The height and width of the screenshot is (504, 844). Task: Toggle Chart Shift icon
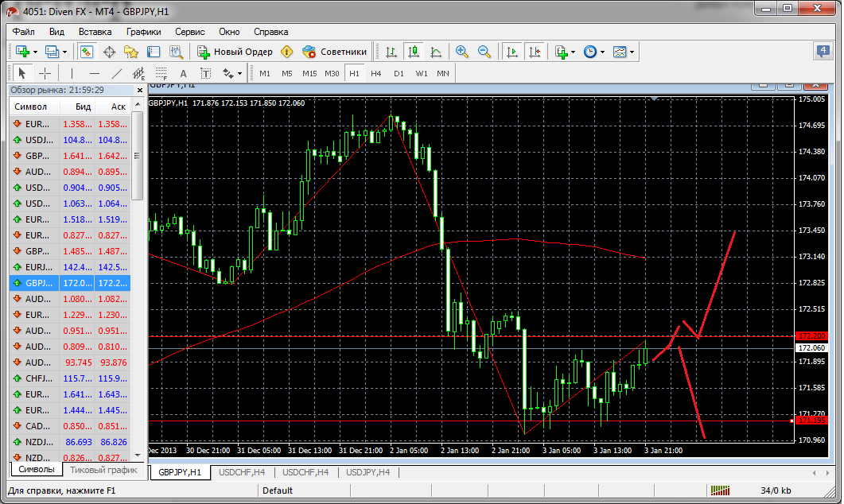(535, 52)
